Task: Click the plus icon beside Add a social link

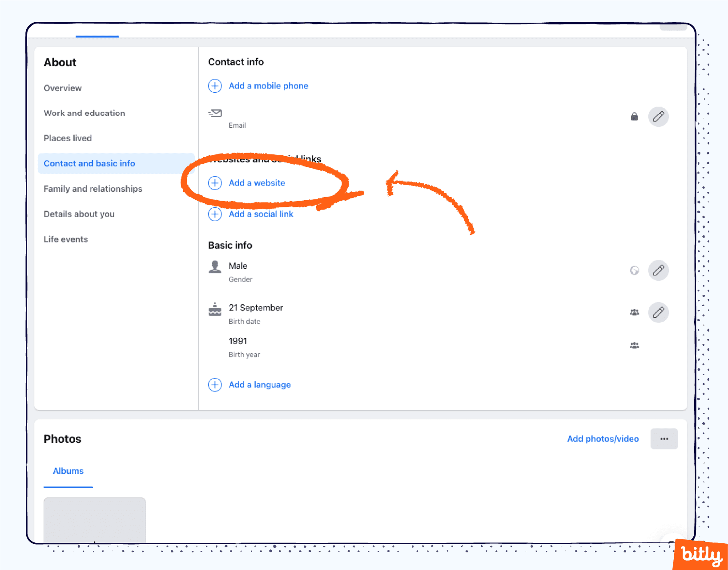Action: 215,214
